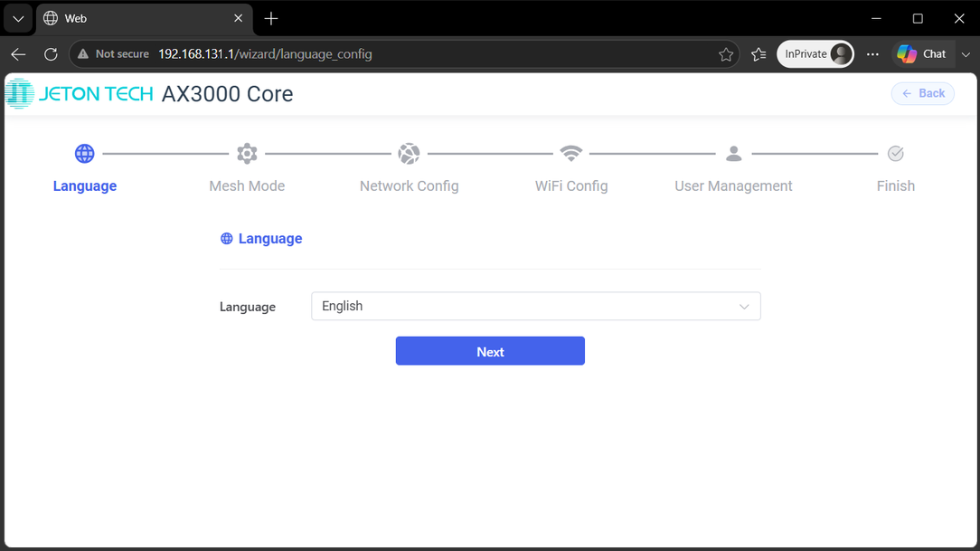The image size is (980, 551).
Task: Add this page to favorites with the star
Action: point(726,54)
